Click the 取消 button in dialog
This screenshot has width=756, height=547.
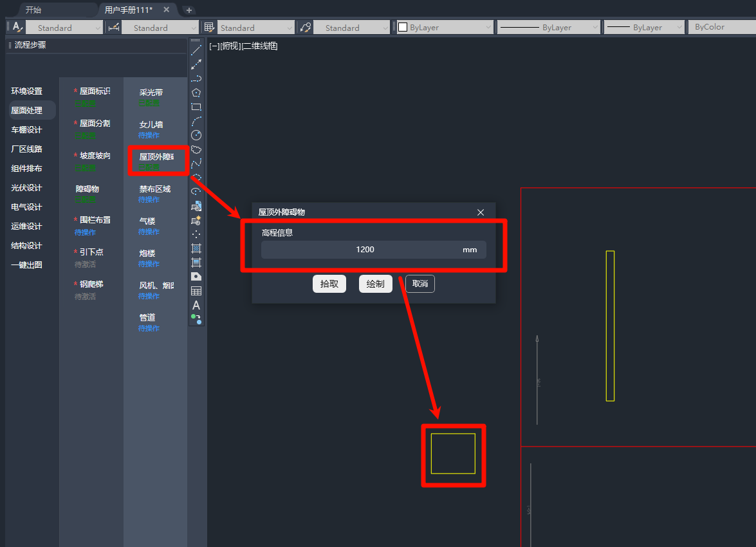(x=420, y=284)
